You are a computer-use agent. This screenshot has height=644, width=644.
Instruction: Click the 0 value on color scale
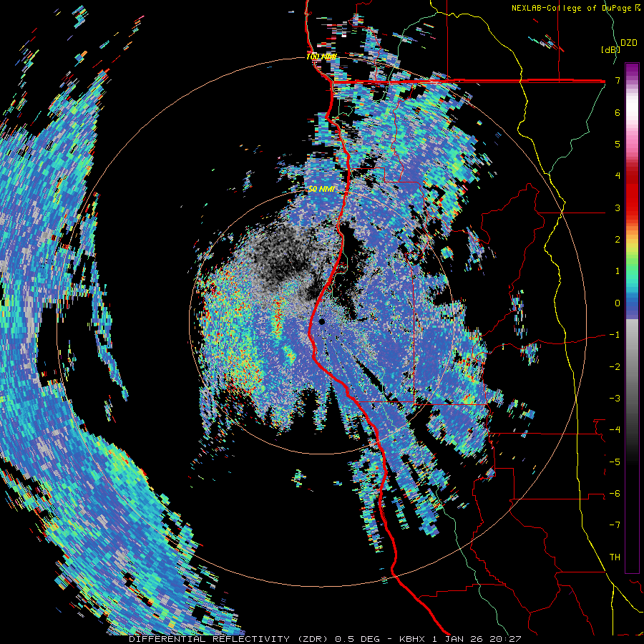(618, 303)
